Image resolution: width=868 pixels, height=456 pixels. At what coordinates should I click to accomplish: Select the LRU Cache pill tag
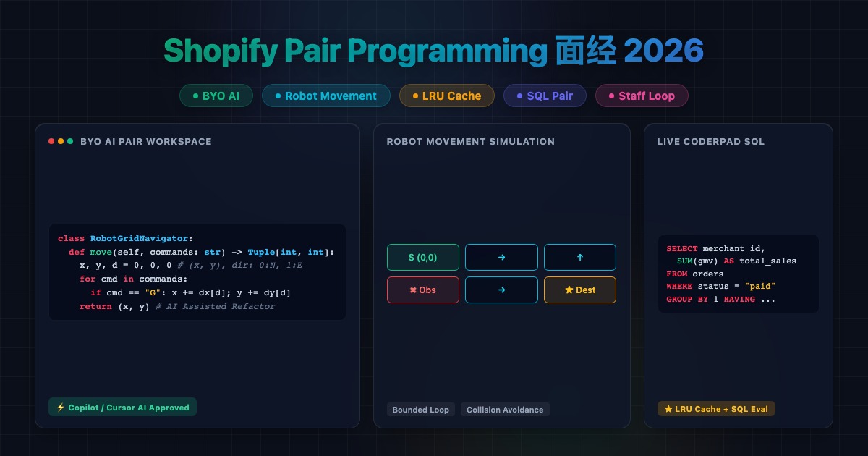coord(447,96)
